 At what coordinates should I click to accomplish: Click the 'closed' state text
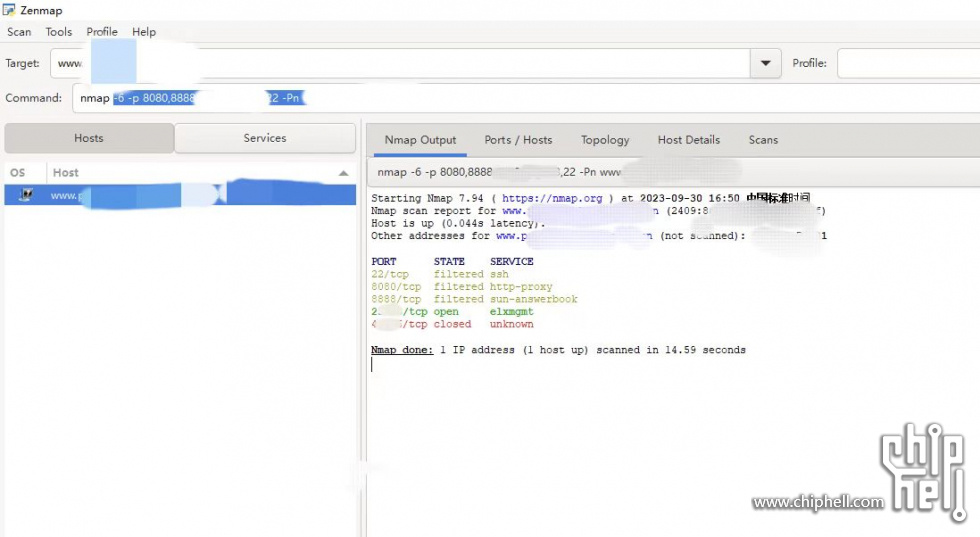452,324
